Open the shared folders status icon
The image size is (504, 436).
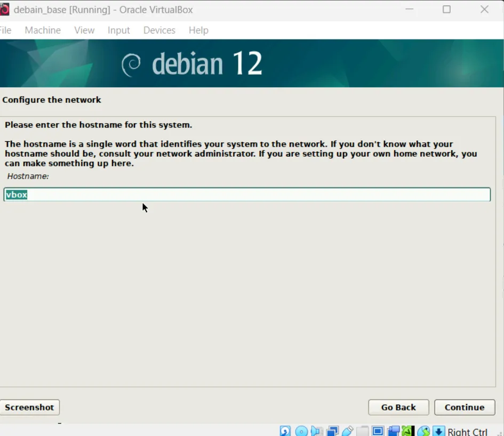tap(363, 431)
